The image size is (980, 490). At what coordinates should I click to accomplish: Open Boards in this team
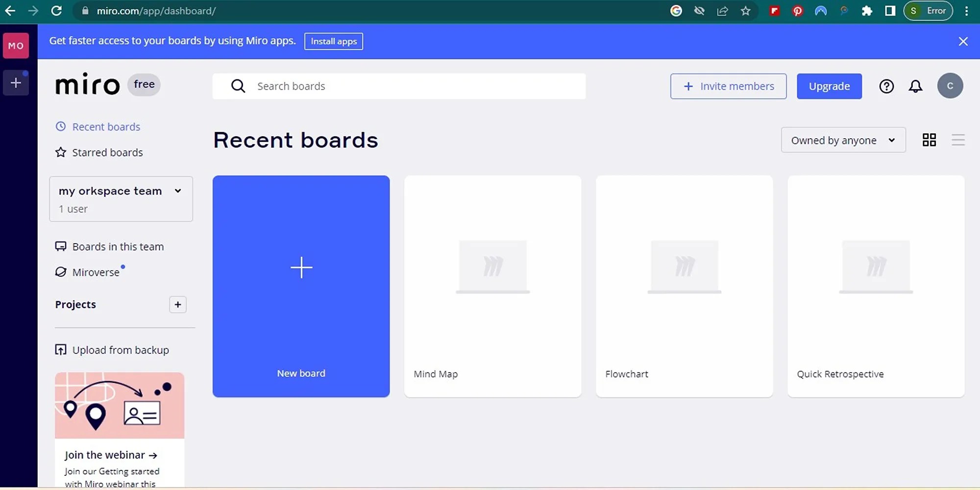110,246
